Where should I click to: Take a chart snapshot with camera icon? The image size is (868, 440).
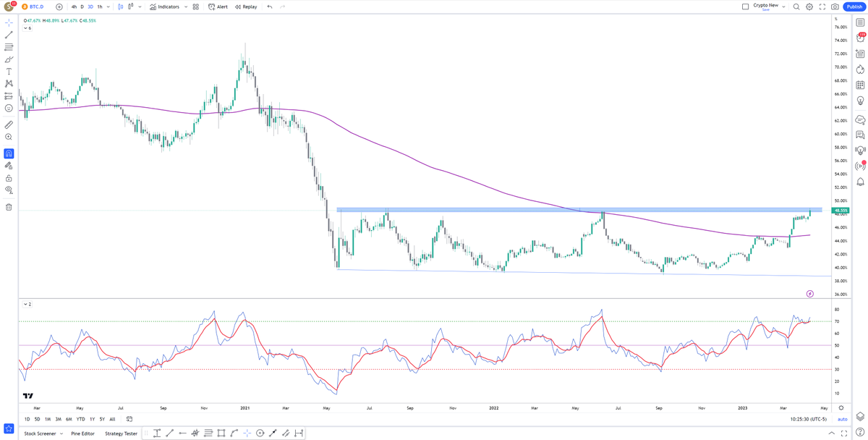coord(835,7)
